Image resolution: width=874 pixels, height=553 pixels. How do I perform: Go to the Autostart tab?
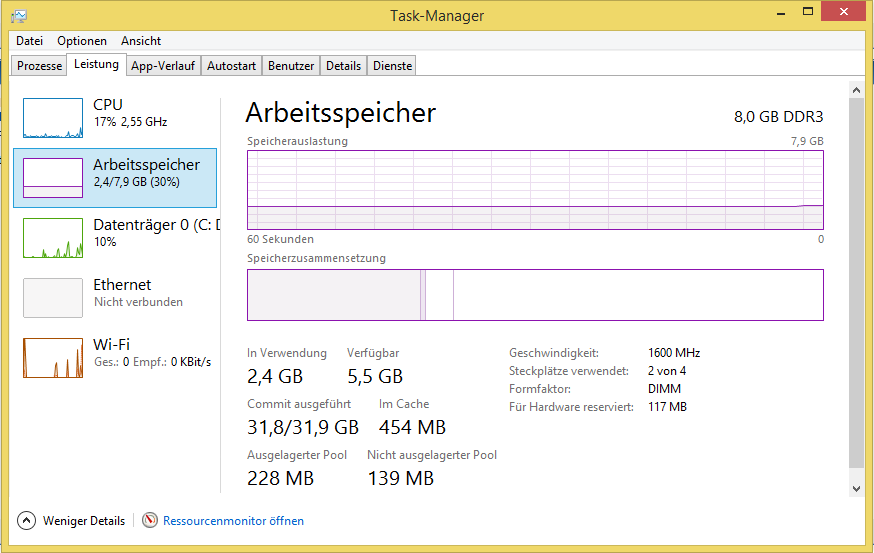tap(231, 66)
